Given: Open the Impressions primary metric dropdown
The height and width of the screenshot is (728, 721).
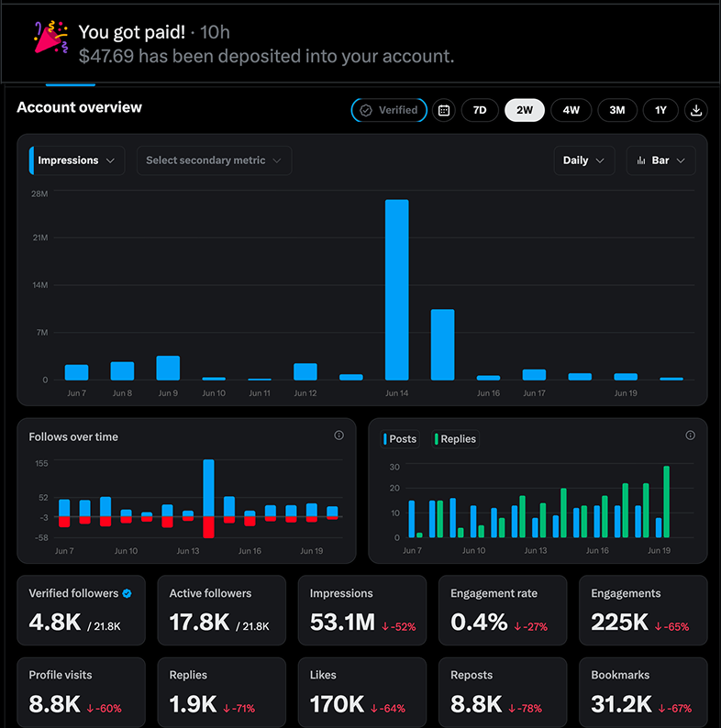Looking at the screenshot, I should pyautogui.click(x=77, y=160).
